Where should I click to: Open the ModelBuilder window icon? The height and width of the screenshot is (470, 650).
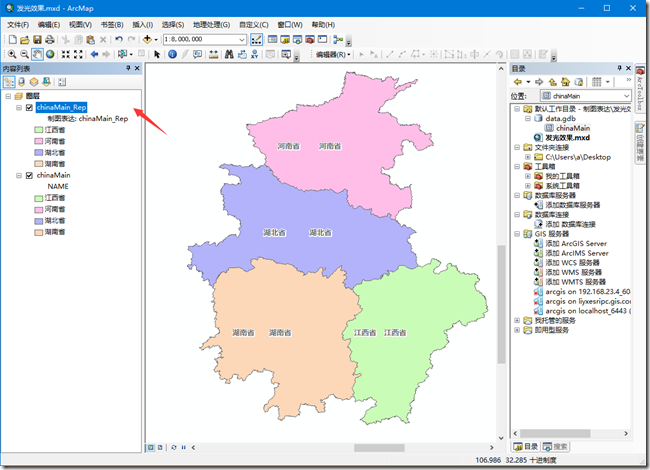338,40
